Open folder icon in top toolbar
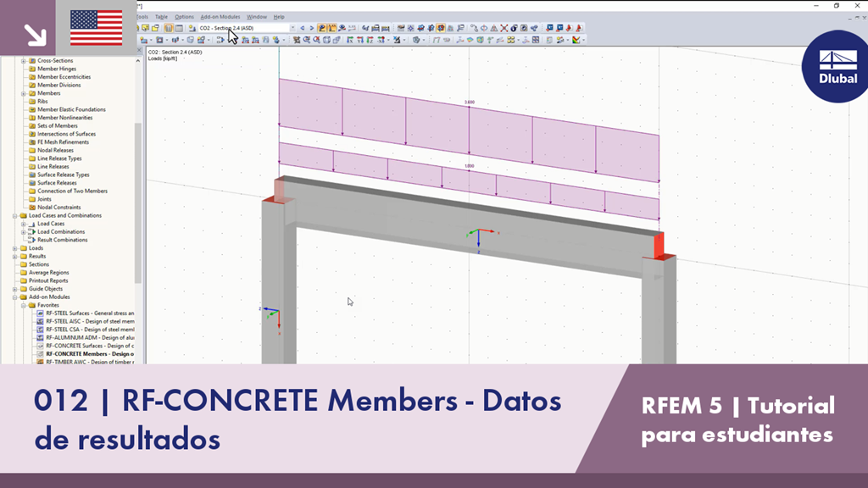 point(155,28)
